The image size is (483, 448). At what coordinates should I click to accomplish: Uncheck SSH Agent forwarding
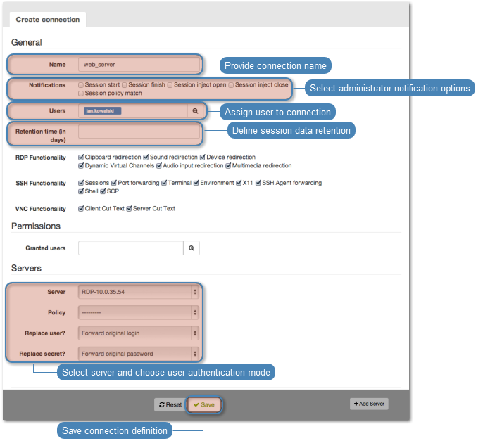(258, 183)
